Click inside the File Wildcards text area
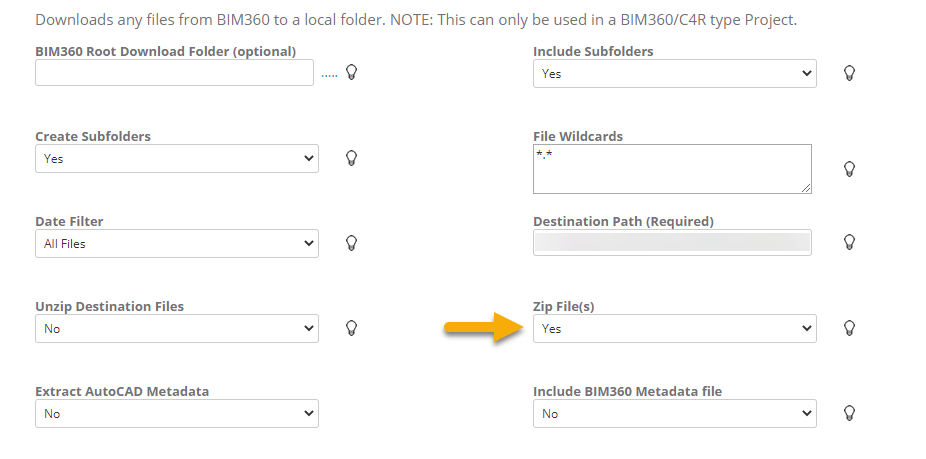926x459 pixels. 671,168
